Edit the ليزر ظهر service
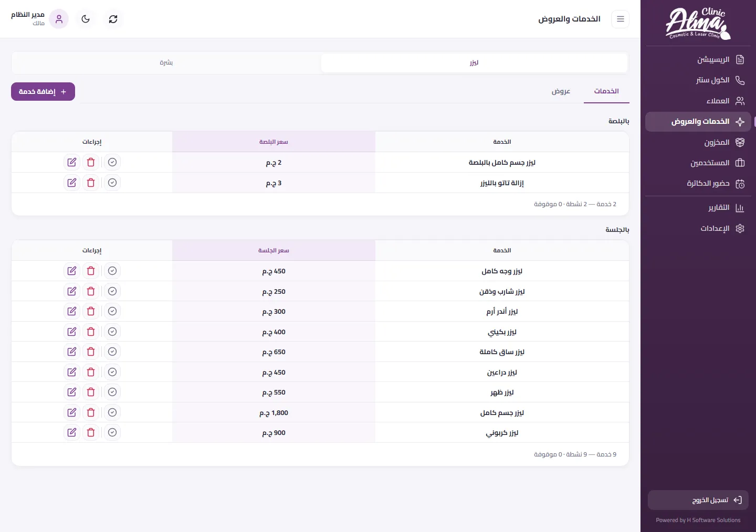The width and height of the screenshot is (756, 532). point(72,392)
